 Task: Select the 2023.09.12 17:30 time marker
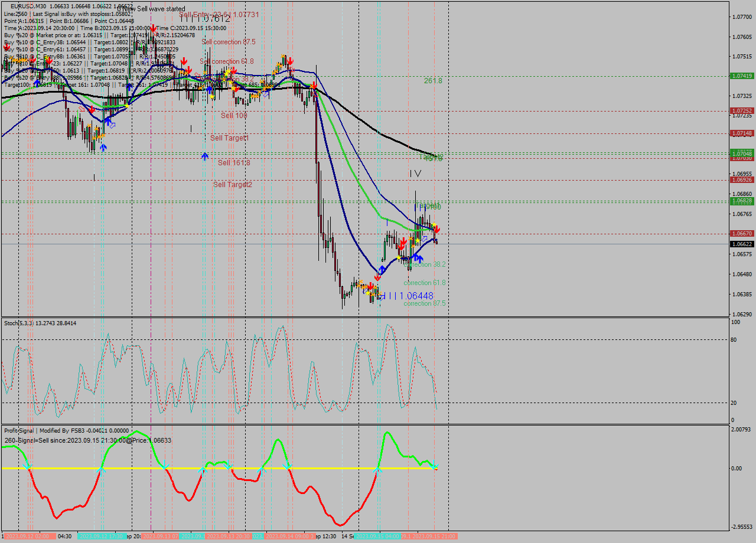[102, 537]
